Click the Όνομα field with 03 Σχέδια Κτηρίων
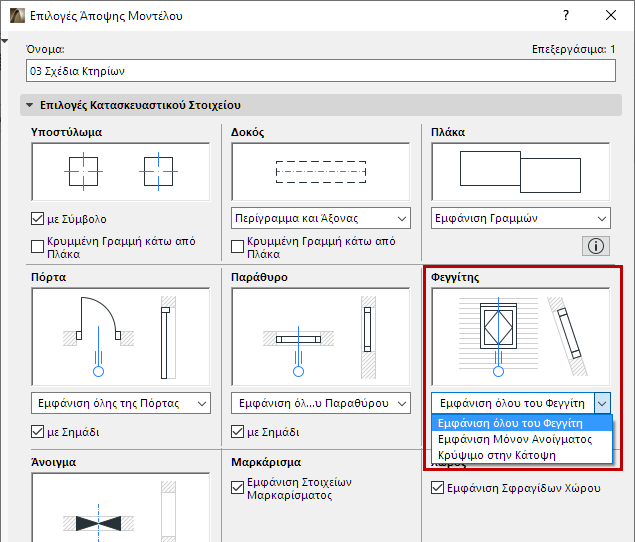The height and width of the screenshot is (542, 635). pyautogui.click(x=321, y=71)
